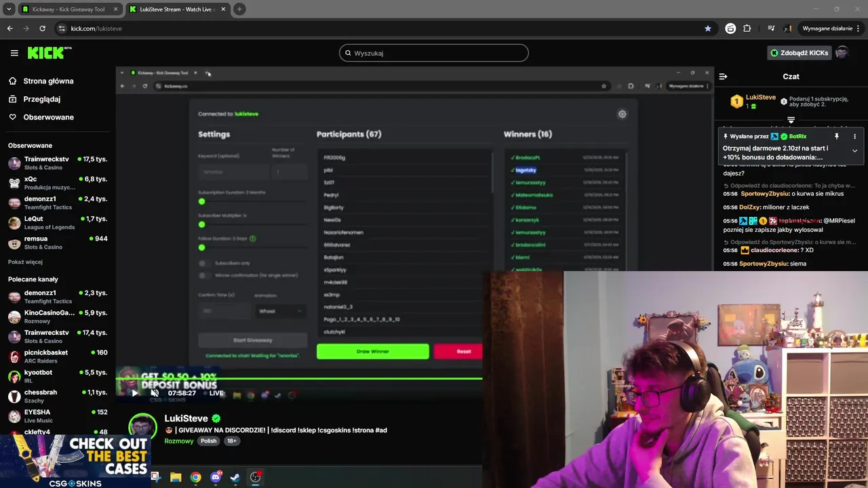
Task: Open Snipping Tool in taskbar
Action: (155, 477)
